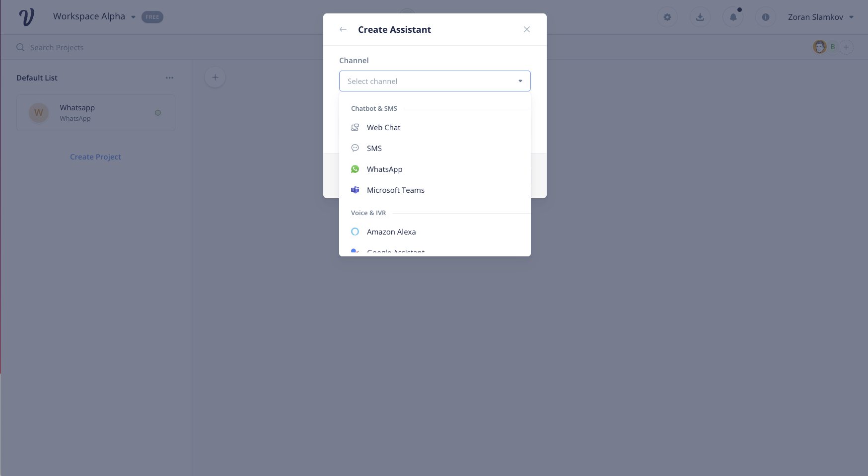Choose the Web Chat channel
This screenshot has height=476, width=868.
[435, 128]
